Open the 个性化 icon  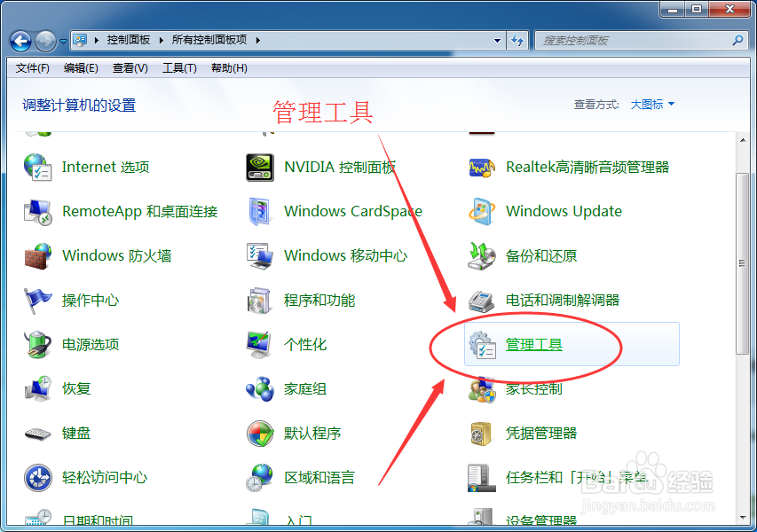[x=260, y=345]
